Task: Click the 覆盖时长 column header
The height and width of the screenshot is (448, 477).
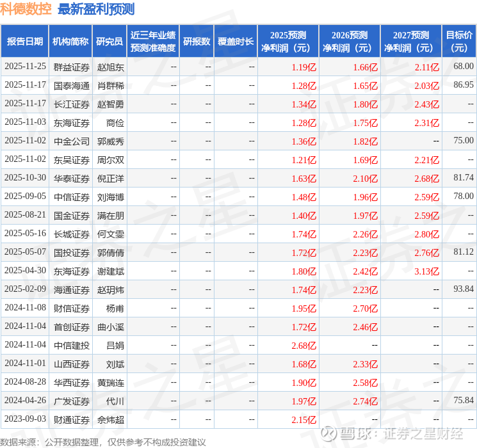Action: tap(236, 41)
